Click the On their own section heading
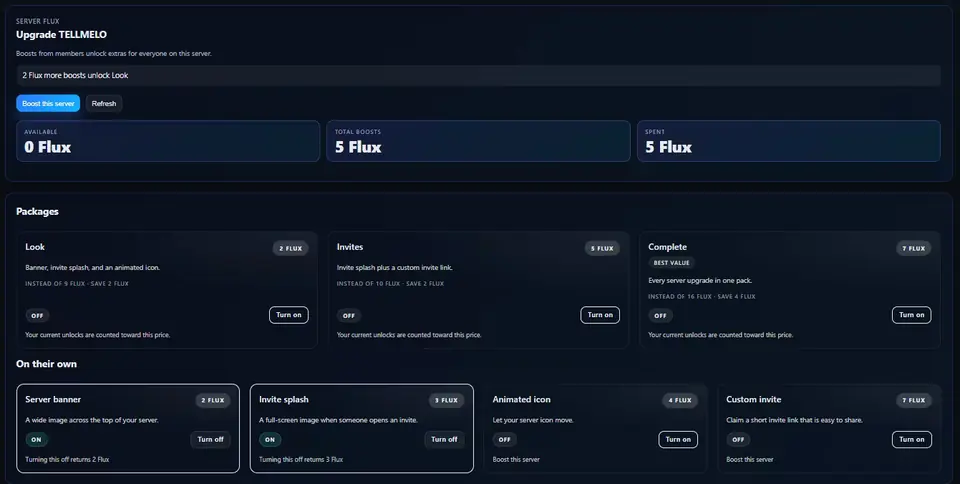The height and width of the screenshot is (484, 960). coord(47,363)
